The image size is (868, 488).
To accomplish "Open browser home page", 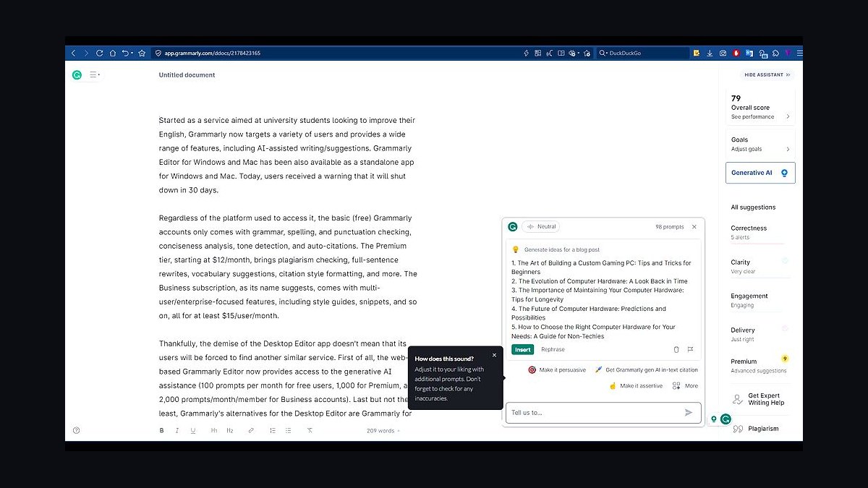I will [x=112, y=53].
